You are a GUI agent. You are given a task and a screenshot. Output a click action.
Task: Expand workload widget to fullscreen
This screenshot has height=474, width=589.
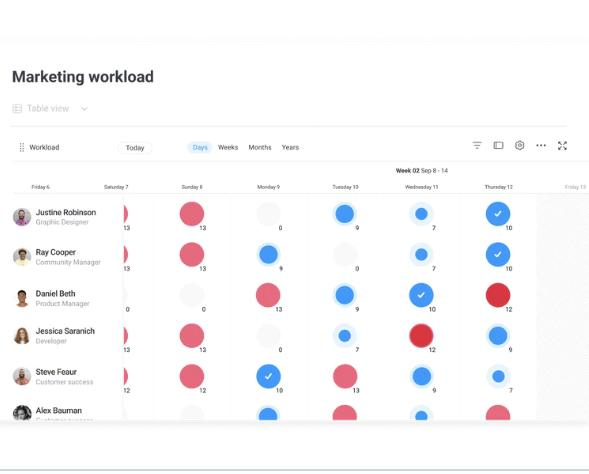562,146
